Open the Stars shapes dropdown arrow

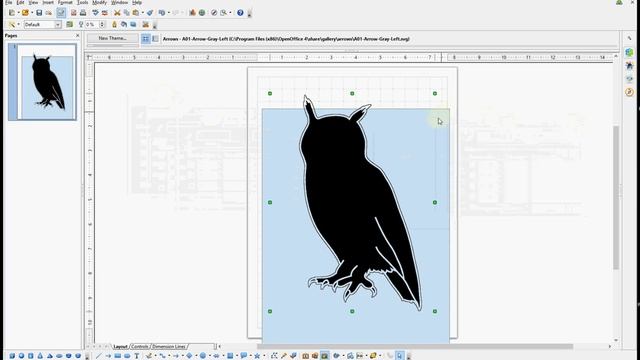click(264, 356)
